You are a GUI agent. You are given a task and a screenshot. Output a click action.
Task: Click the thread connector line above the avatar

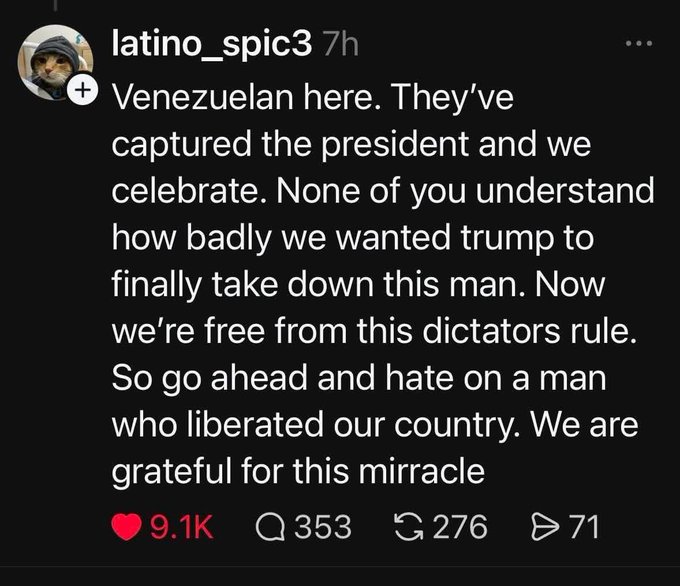[x=55, y=8]
